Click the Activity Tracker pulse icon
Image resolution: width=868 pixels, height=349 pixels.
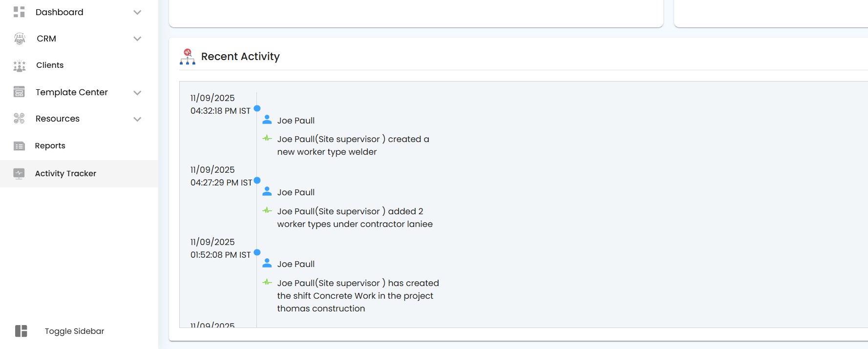click(x=19, y=173)
